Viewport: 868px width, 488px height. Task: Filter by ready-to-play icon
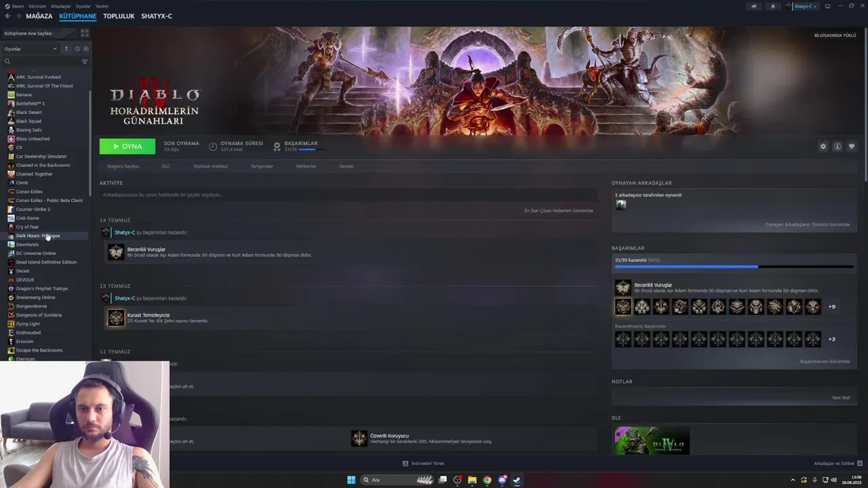[x=85, y=49]
